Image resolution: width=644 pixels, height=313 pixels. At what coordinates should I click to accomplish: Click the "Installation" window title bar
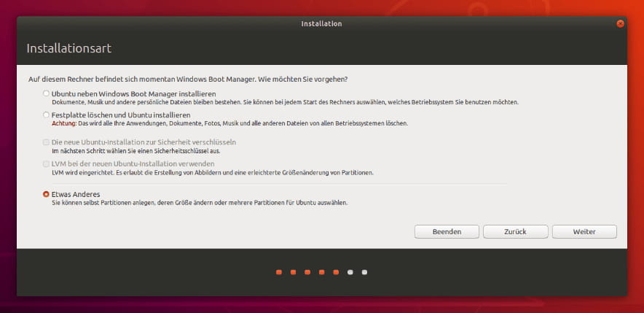pyautogui.click(x=321, y=23)
